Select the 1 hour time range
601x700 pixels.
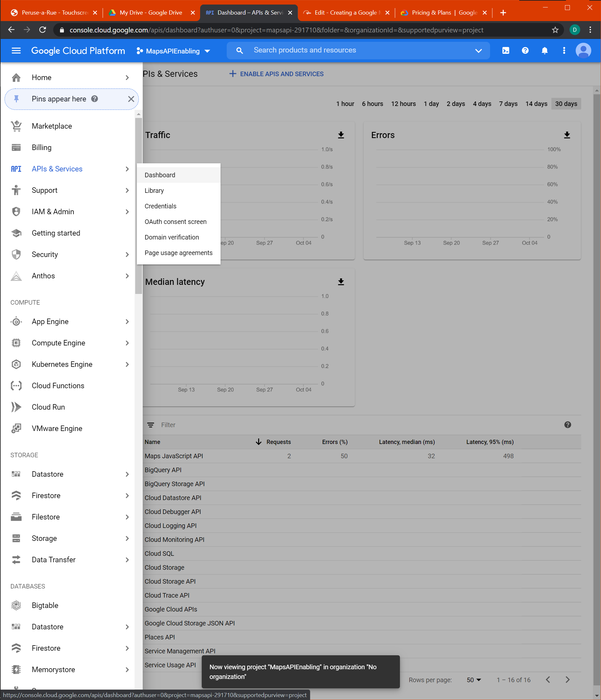click(x=345, y=104)
